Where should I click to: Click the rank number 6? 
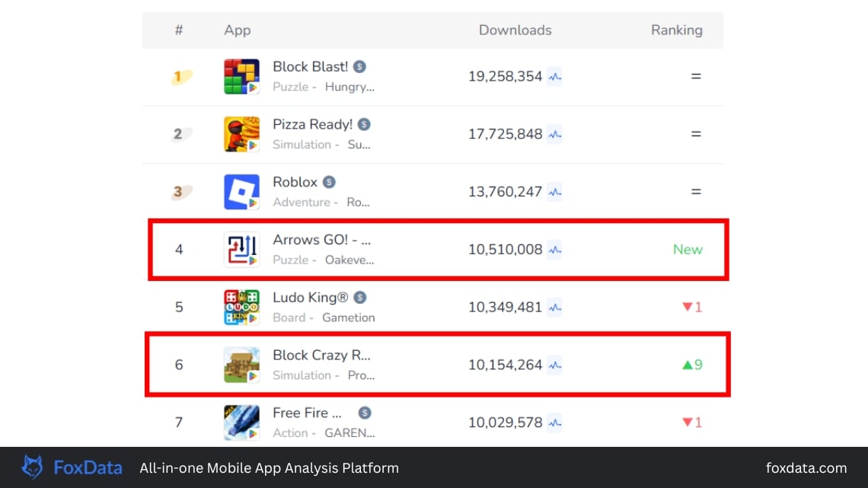tap(179, 365)
